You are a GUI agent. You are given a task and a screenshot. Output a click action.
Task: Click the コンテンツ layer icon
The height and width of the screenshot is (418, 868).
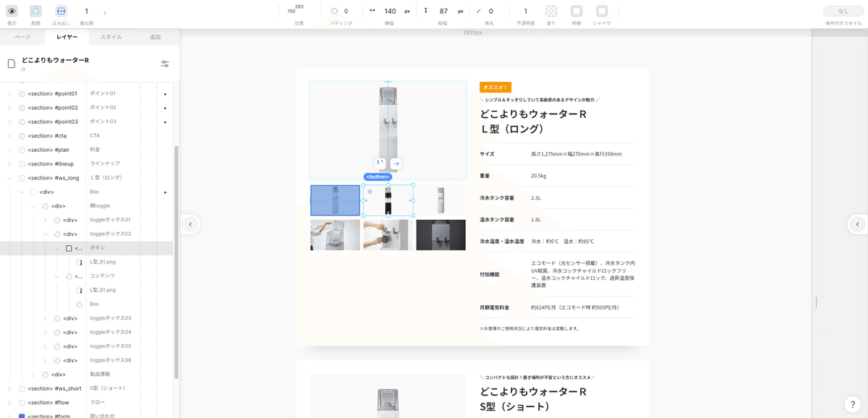pos(69,276)
